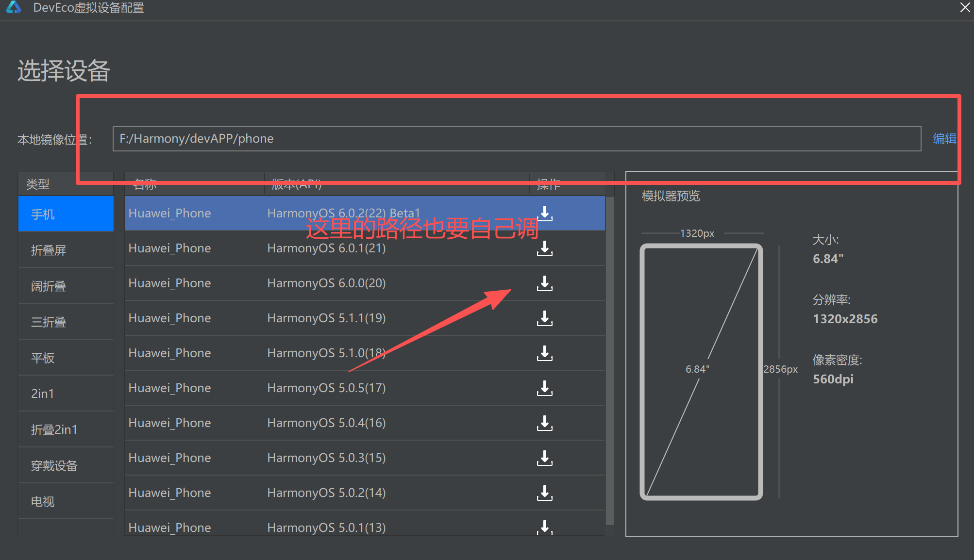Screen dimensions: 974x560
Task: Download the HarmonyOS 6.0.1(21) image
Action: click(x=544, y=248)
